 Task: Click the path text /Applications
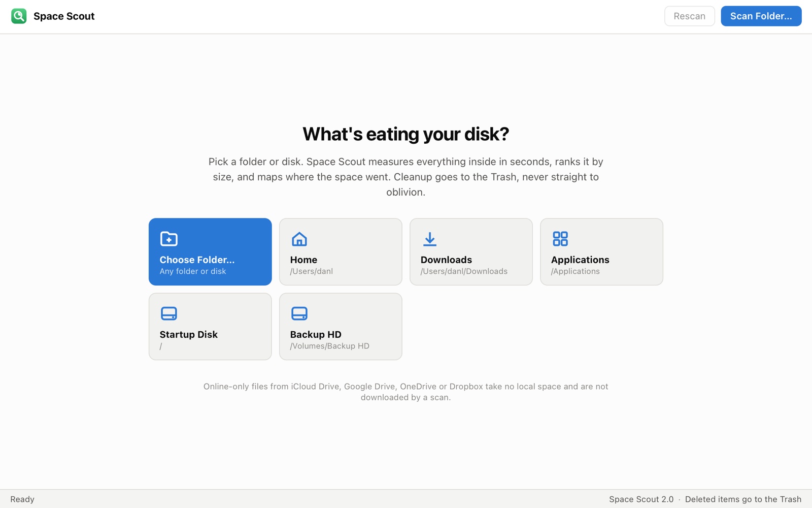click(575, 271)
